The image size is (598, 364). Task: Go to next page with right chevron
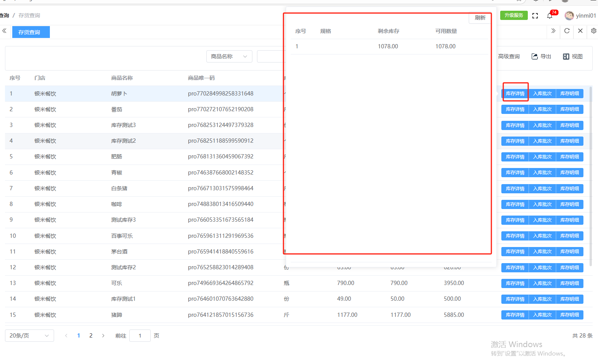tap(103, 336)
